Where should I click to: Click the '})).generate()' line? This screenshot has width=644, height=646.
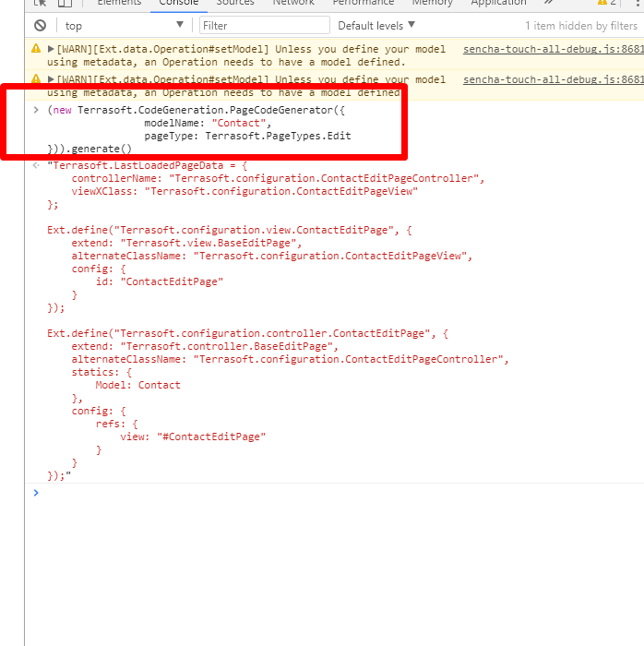(x=89, y=149)
